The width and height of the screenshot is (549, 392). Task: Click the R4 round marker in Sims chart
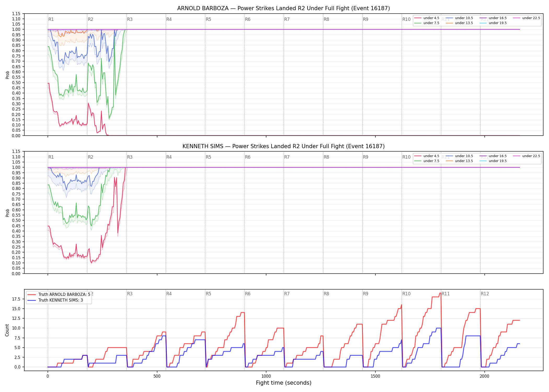click(169, 157)
